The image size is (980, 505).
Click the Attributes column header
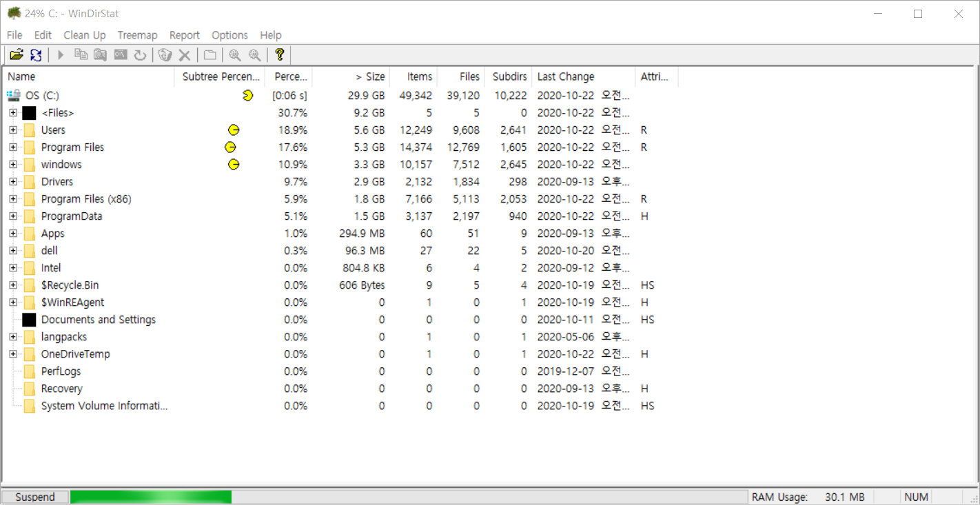657,77
